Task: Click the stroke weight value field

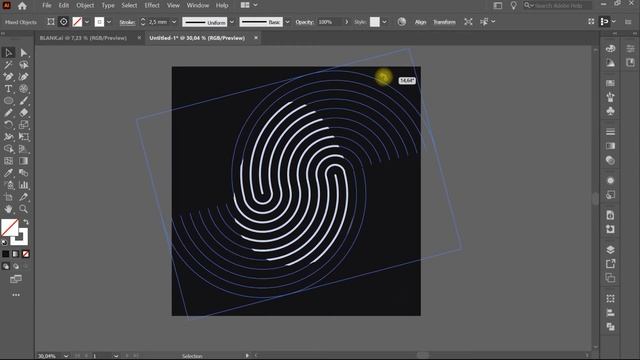Action: tap(159, 22)
